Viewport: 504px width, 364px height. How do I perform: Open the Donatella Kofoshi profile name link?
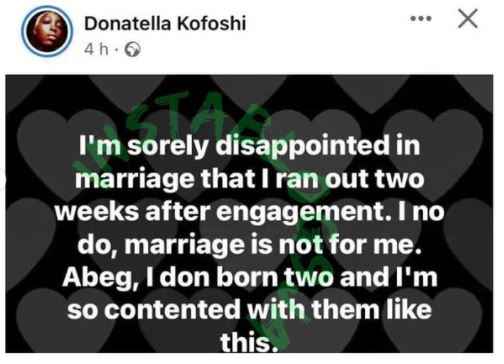tap(165, 24)
